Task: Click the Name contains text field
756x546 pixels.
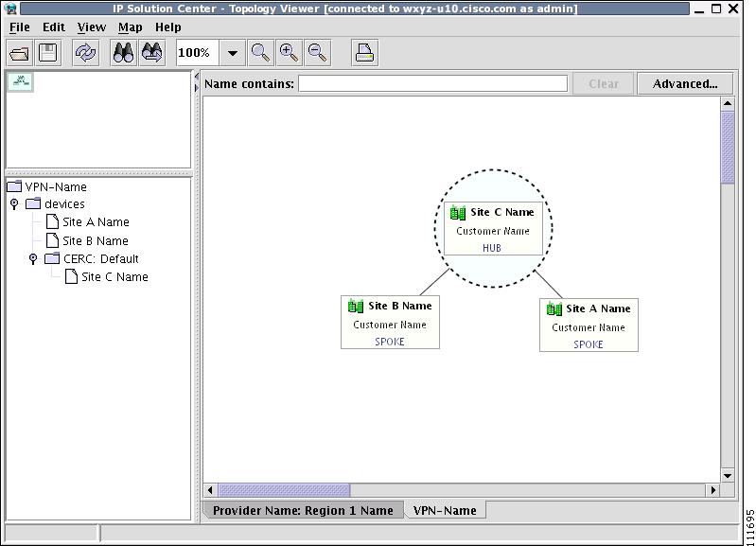Action: click(433, 83)
